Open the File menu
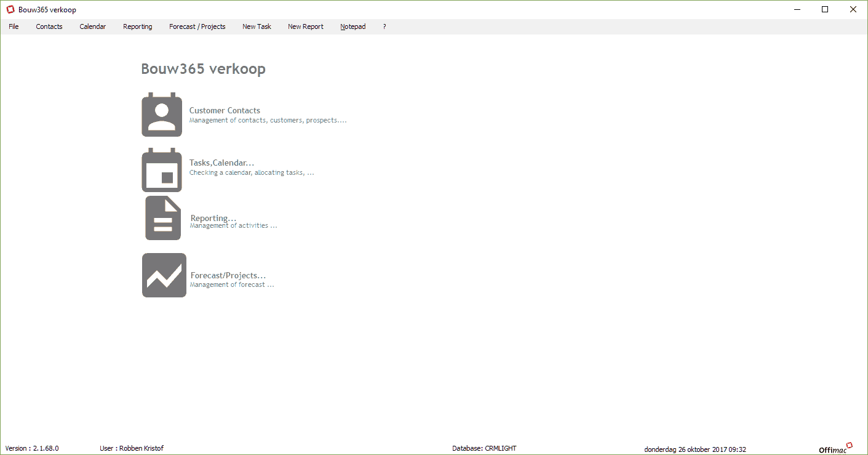This screenshot has height=455, width=868. (14, 26)
